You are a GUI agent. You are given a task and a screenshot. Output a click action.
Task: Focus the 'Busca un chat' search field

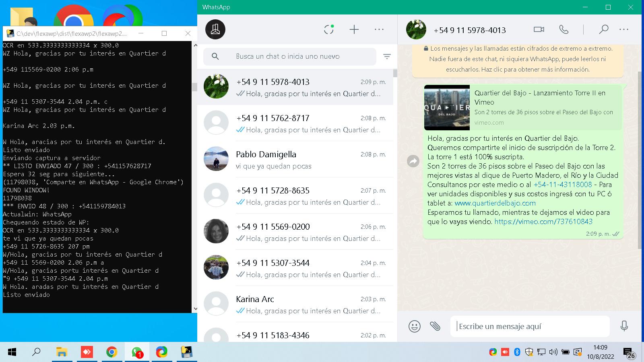(x=290, y=56)
